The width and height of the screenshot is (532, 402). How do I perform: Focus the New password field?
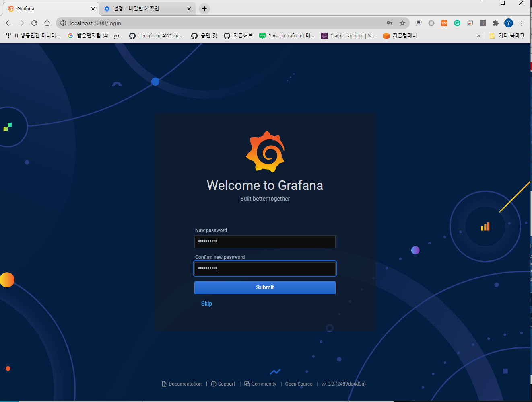tap(265, 241)
